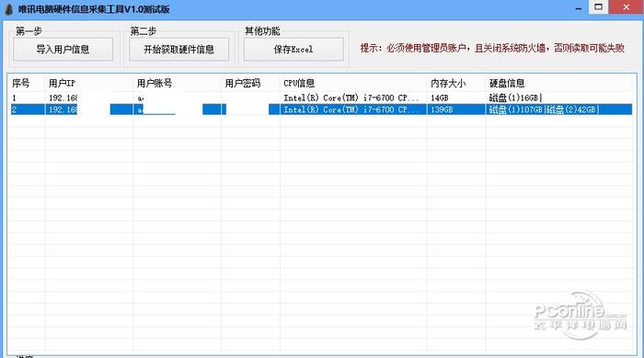
Task: Select the 序号 column header
Action: point(20,84)
